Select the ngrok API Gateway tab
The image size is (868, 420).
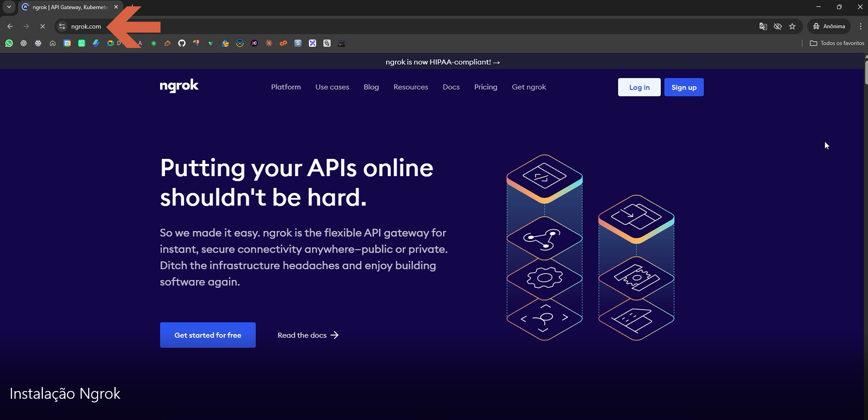pyautogui.click(x=70, y=7)
